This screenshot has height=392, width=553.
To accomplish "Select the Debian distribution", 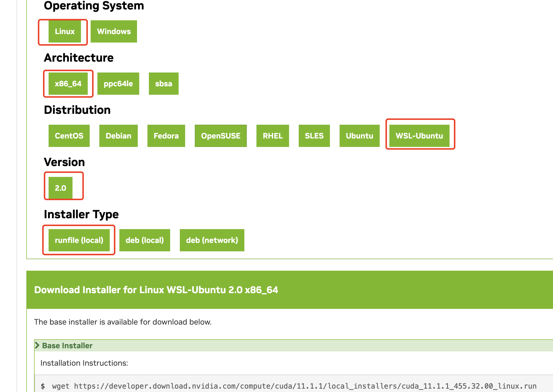I will [x=118, y=136].
